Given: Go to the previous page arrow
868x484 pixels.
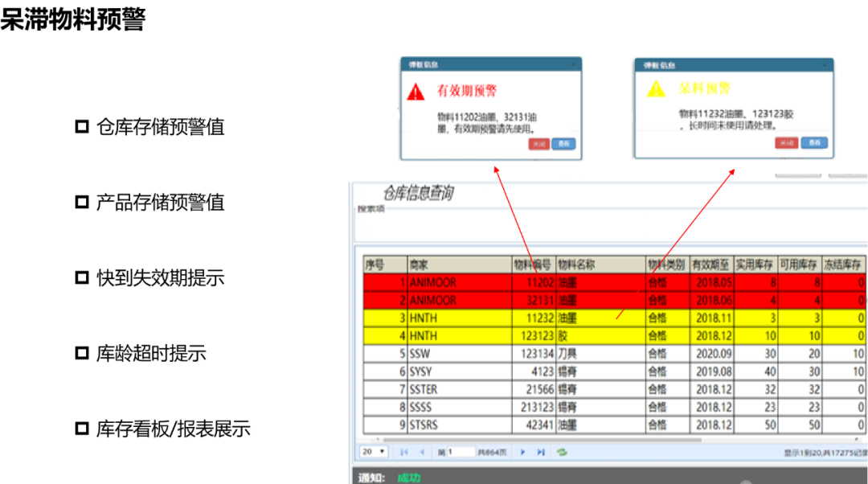Looking at the screenshot, I should coord(422,453).
